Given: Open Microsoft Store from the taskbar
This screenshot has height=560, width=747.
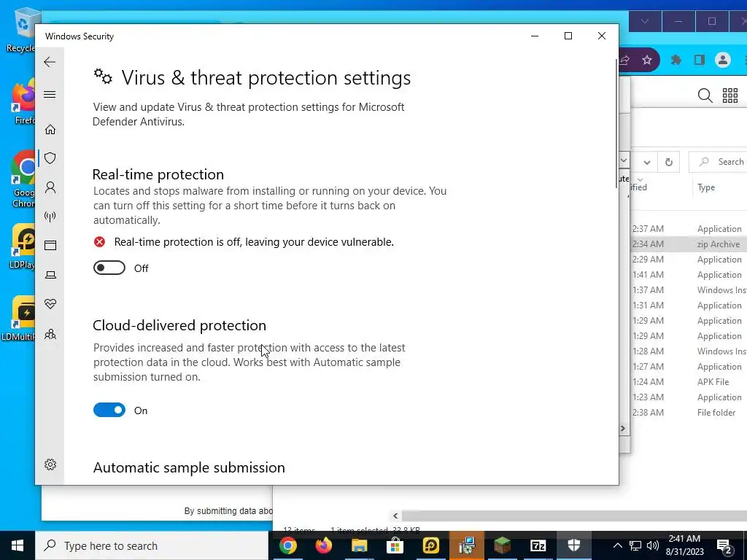Looking at the screenshot, I should (395, 545).
